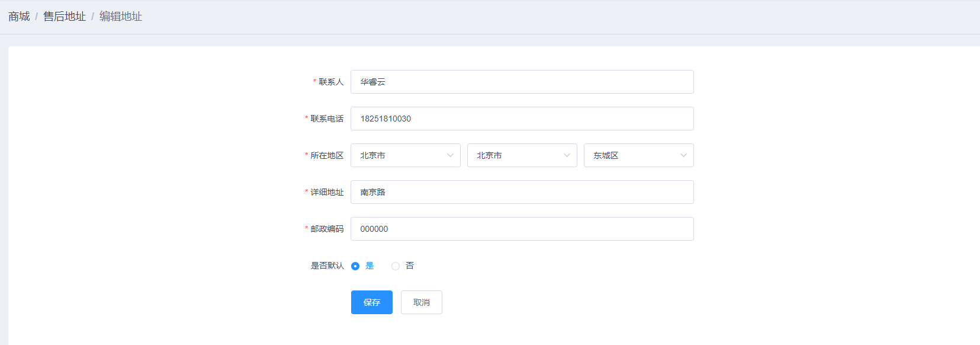Click the 联系人 field label
Screen dimensions: 980x345
pos(331,82)
